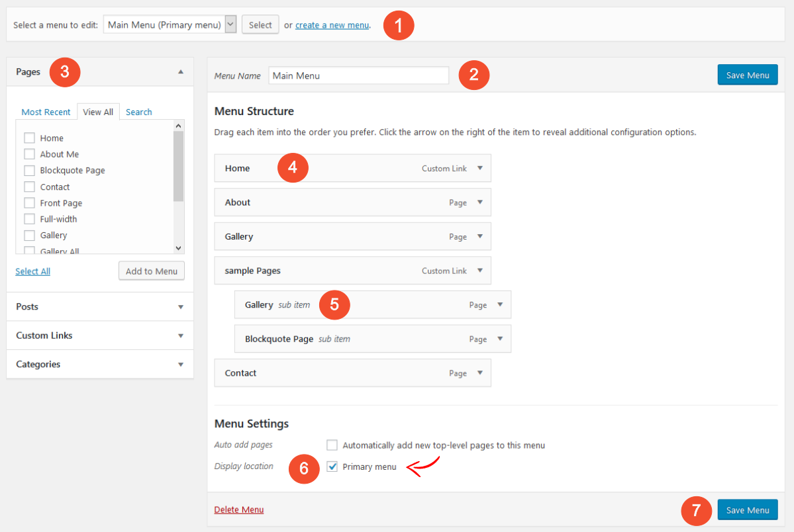Check the Home page checkbox
Screen dimensions: 794x532
pyautogui.click(x=29, y=138)
